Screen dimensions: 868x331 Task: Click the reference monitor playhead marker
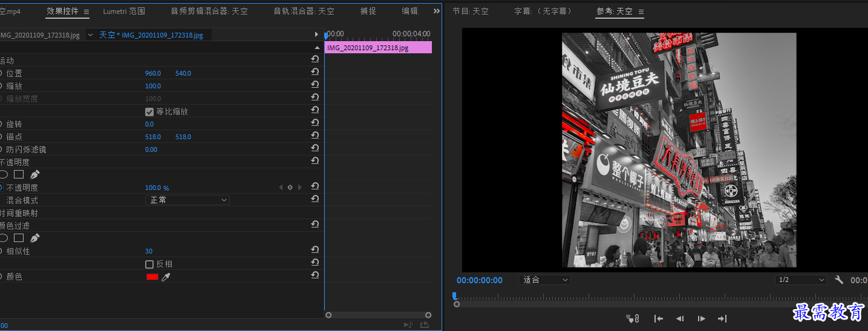point(455,296)
